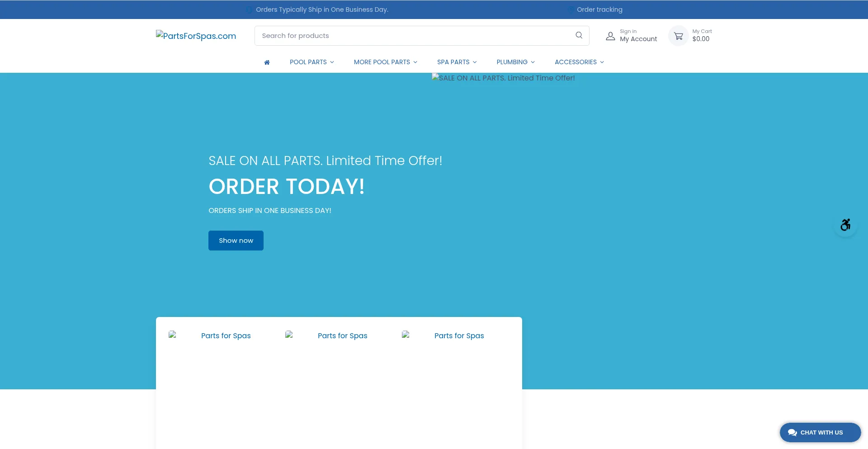The width and height of the screenshot is (868, 449).
Task: Click the first Parts for Spas image
Action: (210, 336)
